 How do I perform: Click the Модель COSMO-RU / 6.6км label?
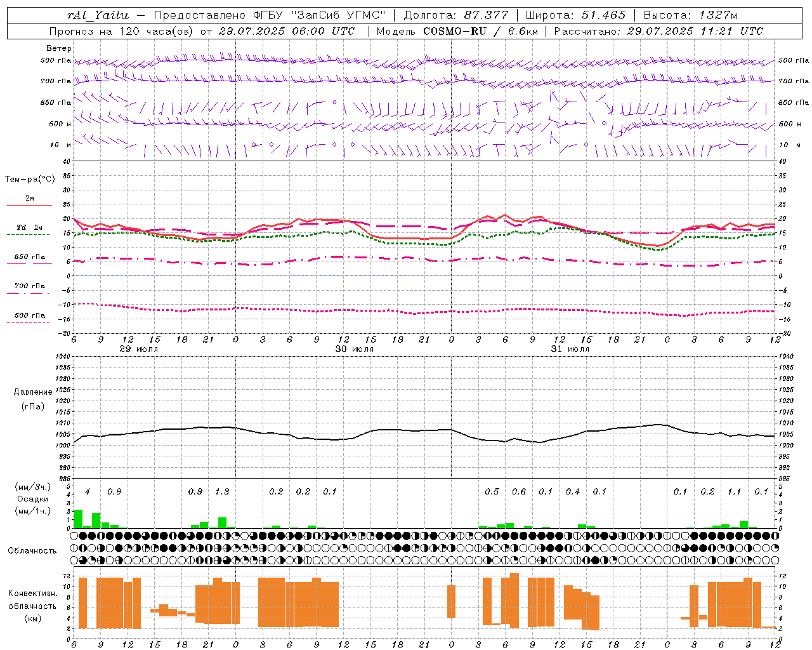[x=457, y=31]
